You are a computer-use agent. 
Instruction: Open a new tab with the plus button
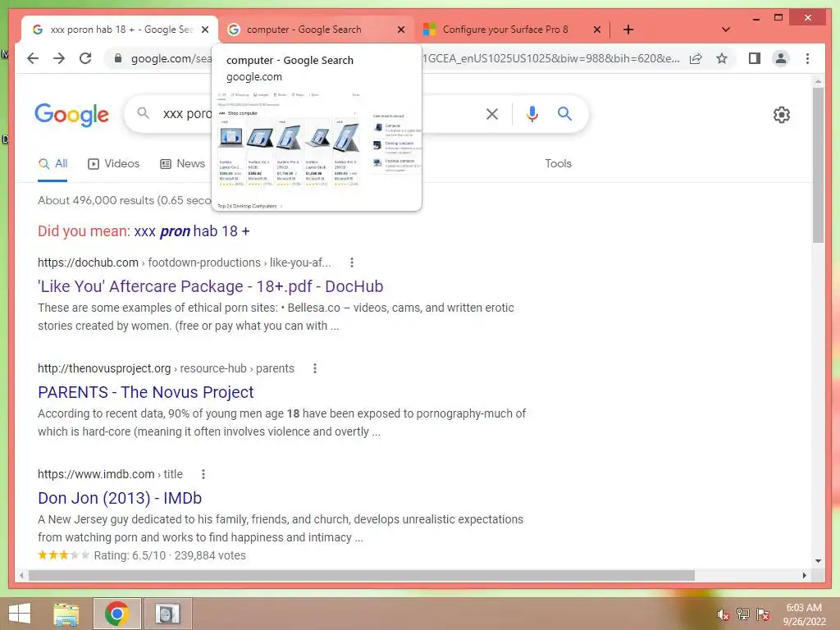coord(628,30)
